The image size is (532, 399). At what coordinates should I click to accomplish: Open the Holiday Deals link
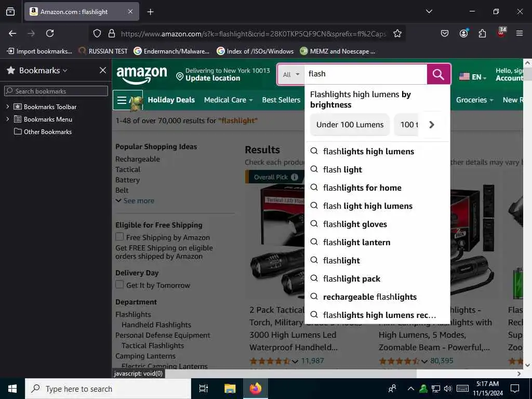171,100
